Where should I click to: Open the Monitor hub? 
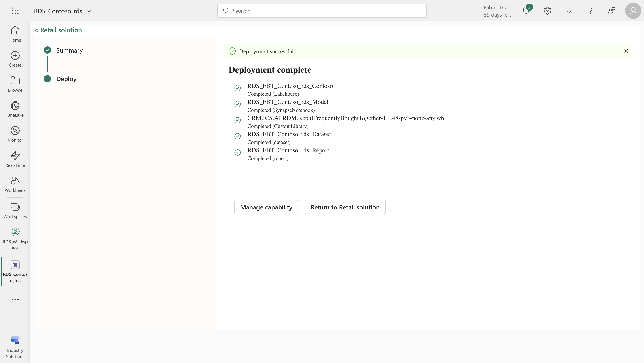click(15, 134)
